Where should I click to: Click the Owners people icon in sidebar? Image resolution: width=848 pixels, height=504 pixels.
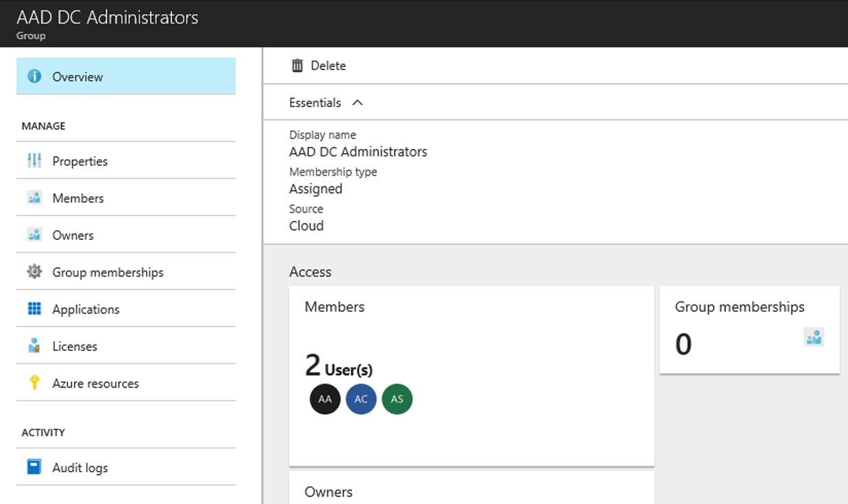[x=34, y=235]
